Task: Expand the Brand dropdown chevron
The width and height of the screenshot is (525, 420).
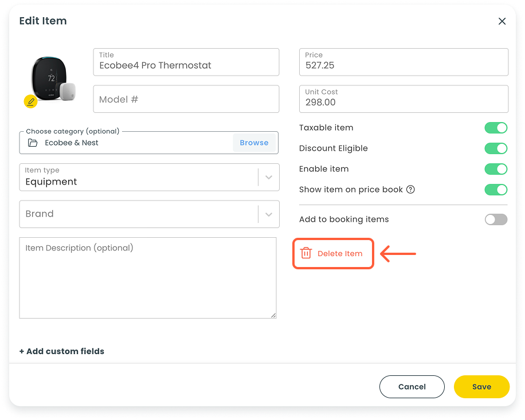Action: [x=268, y=214]
